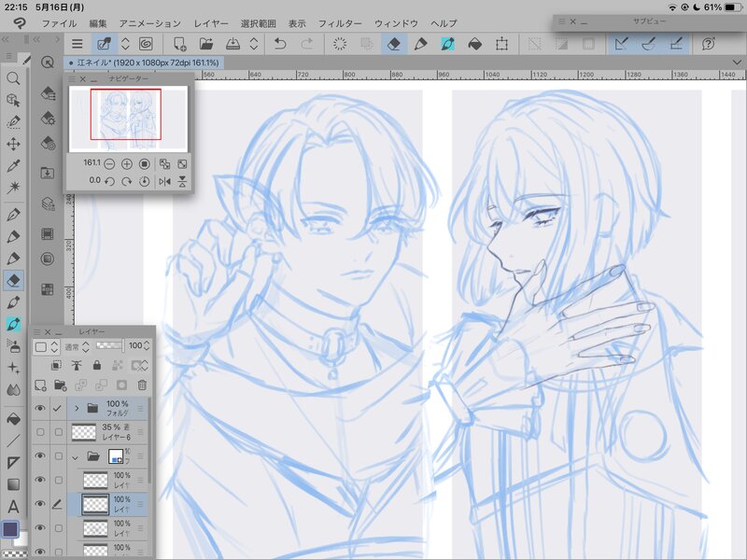
Task: Click the Navigator preview thumbnail
Action: tap(128, 119)
